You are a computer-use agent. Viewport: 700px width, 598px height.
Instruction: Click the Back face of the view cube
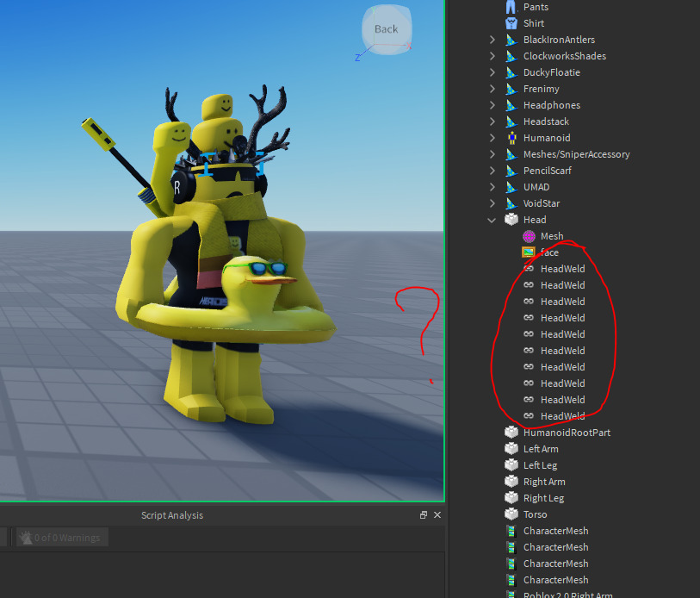point(386,29)
